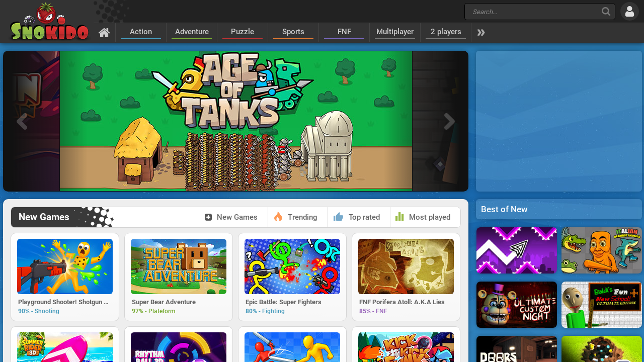Click the New Games section heading
This screenshot has width=644, height=362.
tap(44, 217)
